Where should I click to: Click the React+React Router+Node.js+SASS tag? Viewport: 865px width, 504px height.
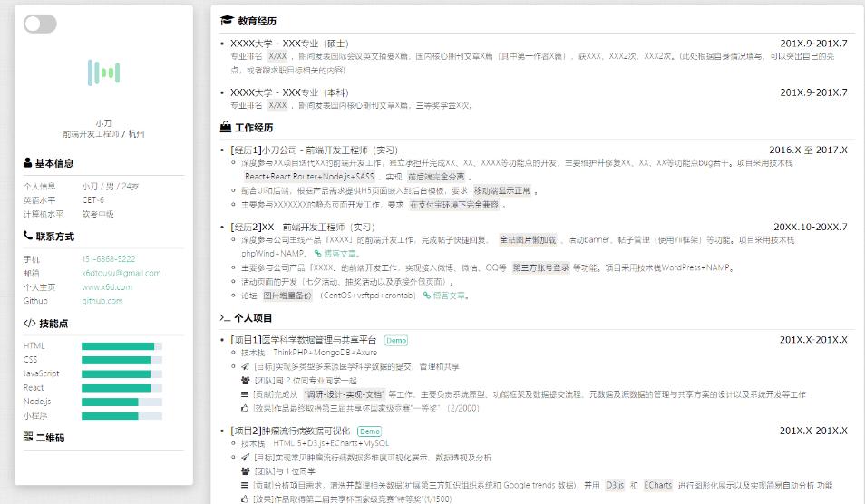(309, 177)
